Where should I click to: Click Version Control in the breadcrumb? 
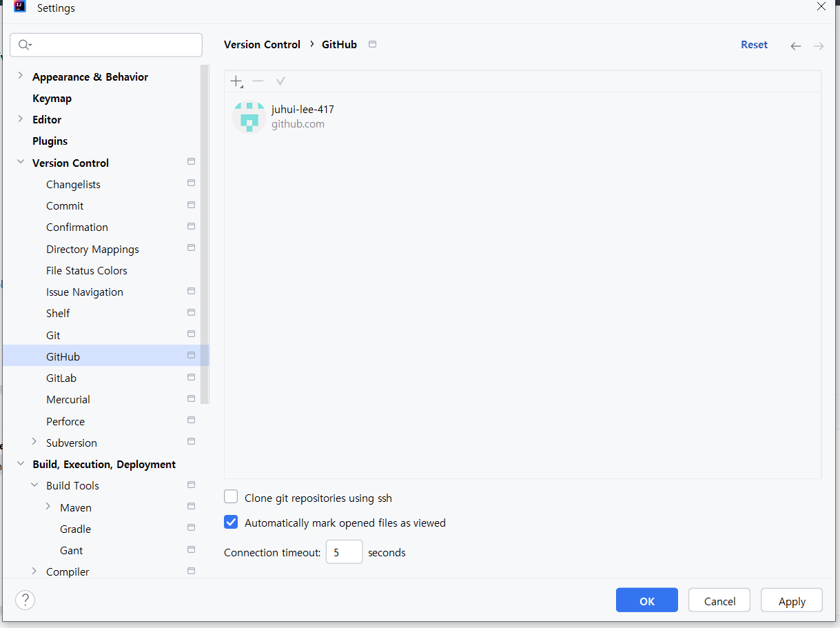click(x=262, y=45)
